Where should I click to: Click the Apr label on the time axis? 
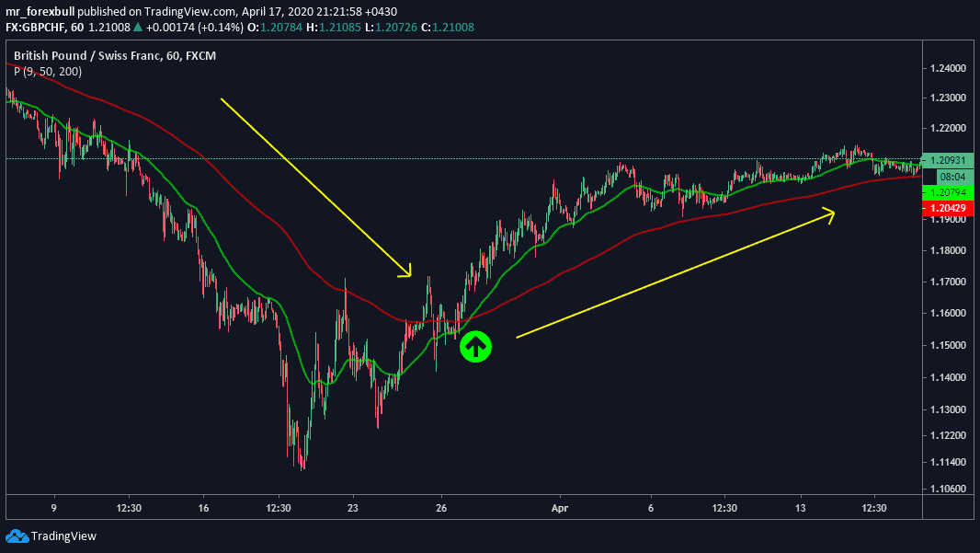[561, 507]
